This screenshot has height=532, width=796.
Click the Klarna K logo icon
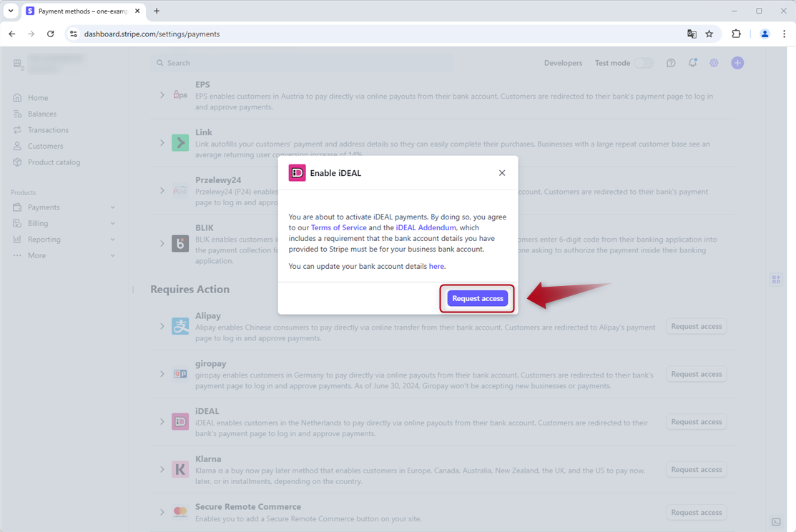(x=180, y=470)
